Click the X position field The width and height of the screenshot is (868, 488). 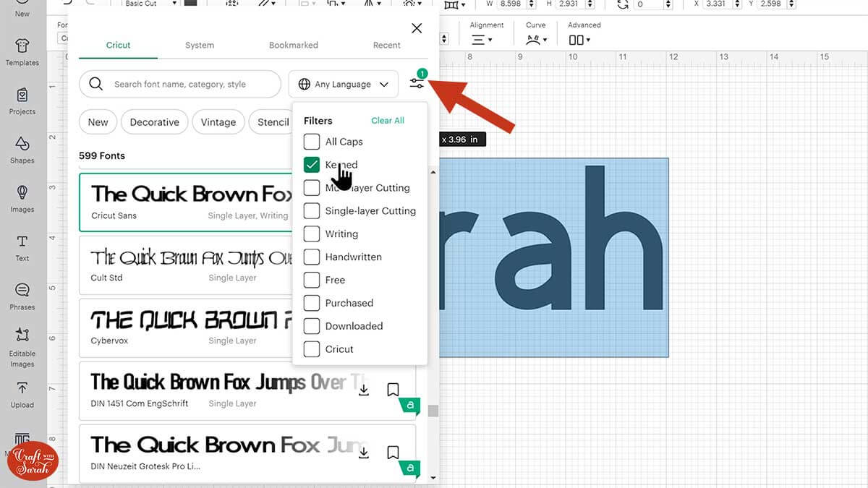pos(718,4)
